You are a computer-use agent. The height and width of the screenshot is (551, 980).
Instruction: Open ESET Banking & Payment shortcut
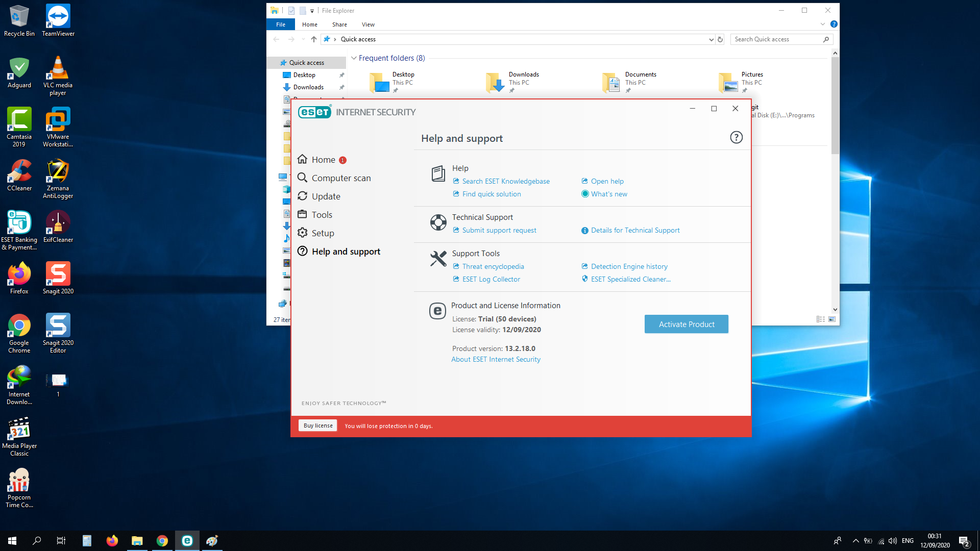click(19, 230)
